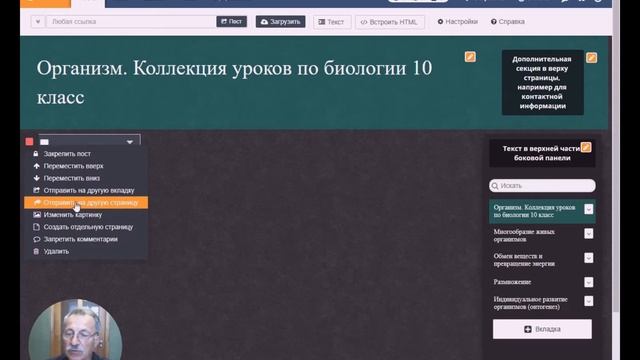This screenshot has height=360, width=640.
Task: Edit sidebar top text pencil icon
Action: (586, 147)
